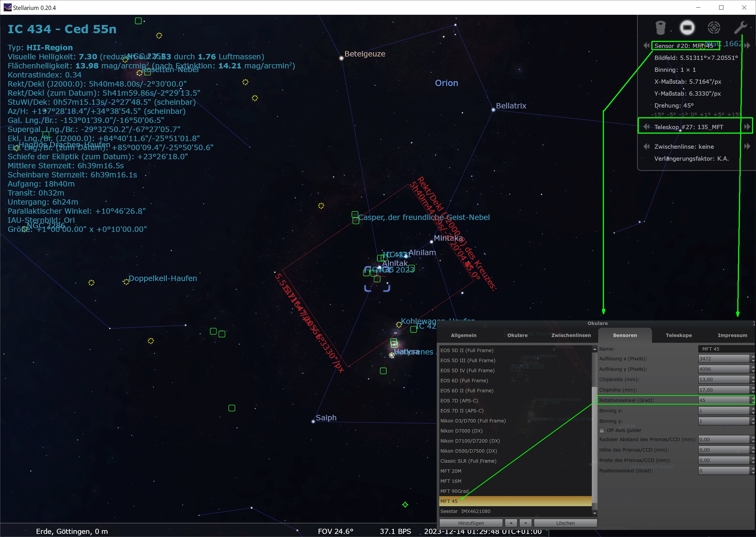Click the Auflösung x field showing 3472
756x537 pixels.
[724, 358]
